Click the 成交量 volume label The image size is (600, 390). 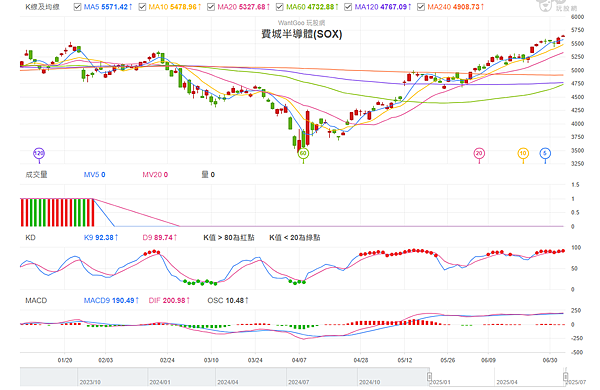pyautogui.click(x=36, y=175)
